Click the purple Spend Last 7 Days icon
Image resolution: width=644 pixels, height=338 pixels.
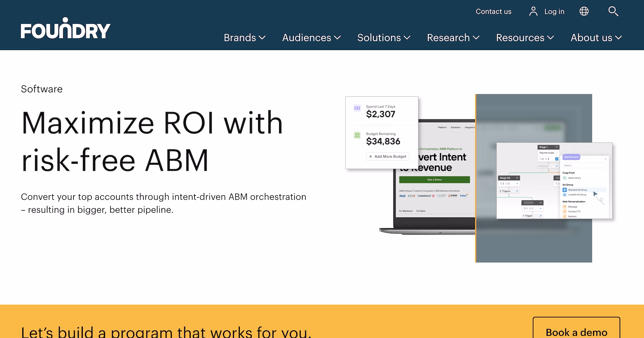pos(357,108)
